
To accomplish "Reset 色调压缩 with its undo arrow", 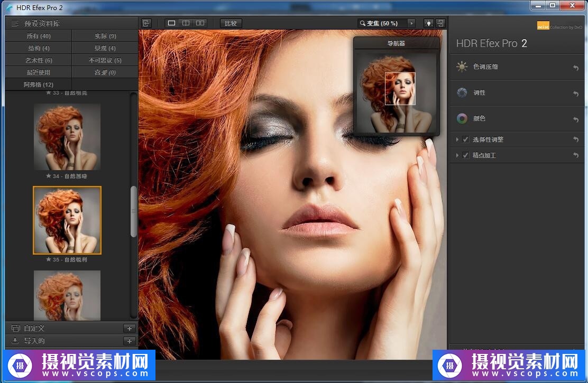I will pyautogui.click(x=576, y=68).
